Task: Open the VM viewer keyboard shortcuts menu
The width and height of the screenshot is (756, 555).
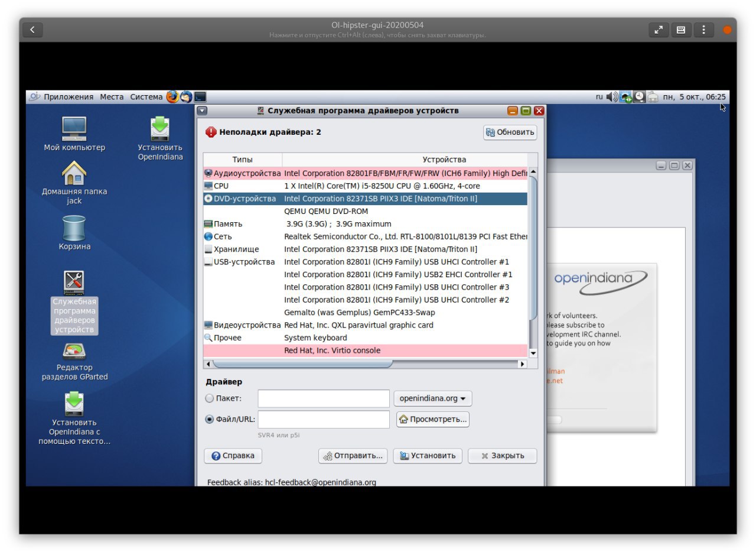Action: (x=681, y=30)
